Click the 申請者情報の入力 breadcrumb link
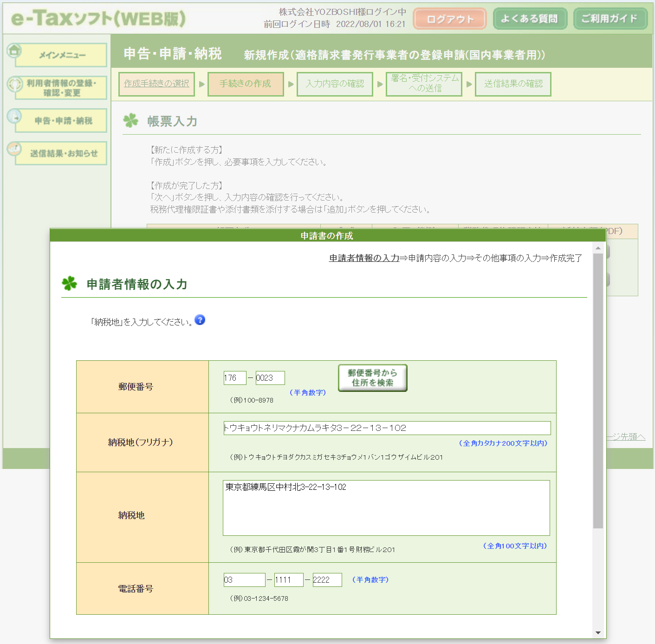 tap(364, 258)
